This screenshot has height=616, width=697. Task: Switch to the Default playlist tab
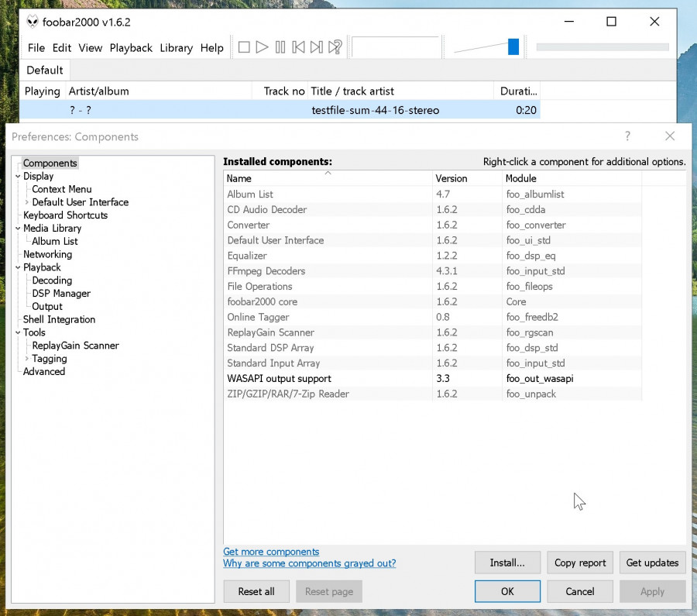tap(45, 70)
